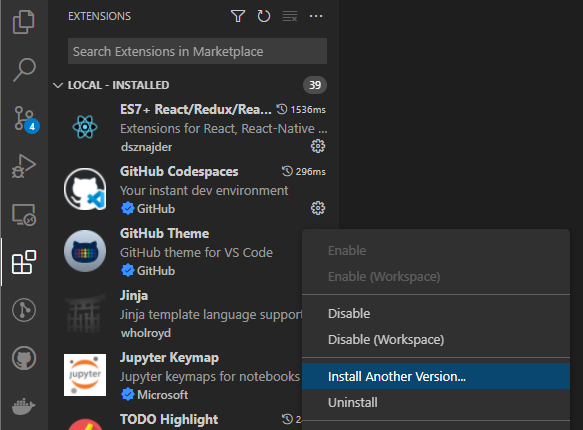Open manage gear for ES7+ React extension
Image resolution: width=583 pixels, height=430 pixels.
[x=318, y=146]
